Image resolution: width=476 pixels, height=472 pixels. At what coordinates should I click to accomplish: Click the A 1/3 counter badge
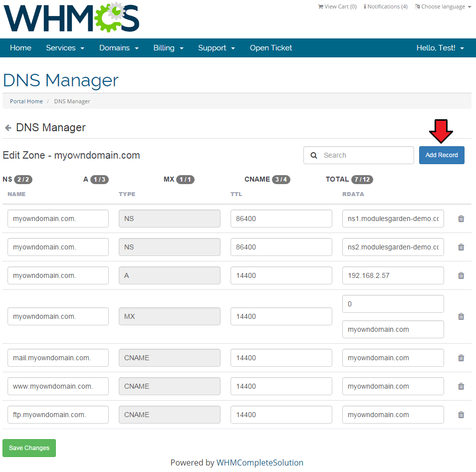pyautogui.click(x=99, y=180)
